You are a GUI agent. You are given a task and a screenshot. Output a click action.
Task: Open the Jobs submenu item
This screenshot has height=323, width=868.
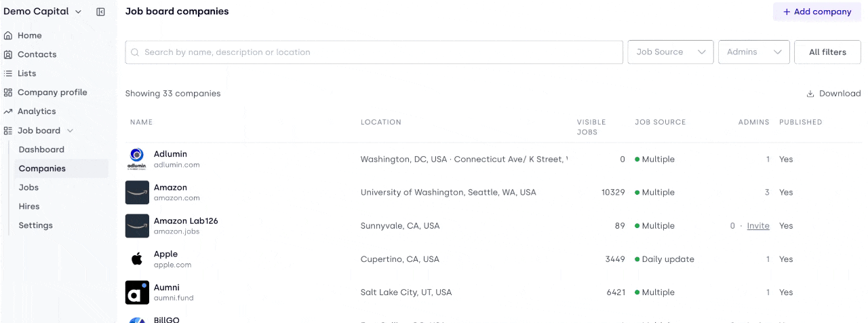29,187
